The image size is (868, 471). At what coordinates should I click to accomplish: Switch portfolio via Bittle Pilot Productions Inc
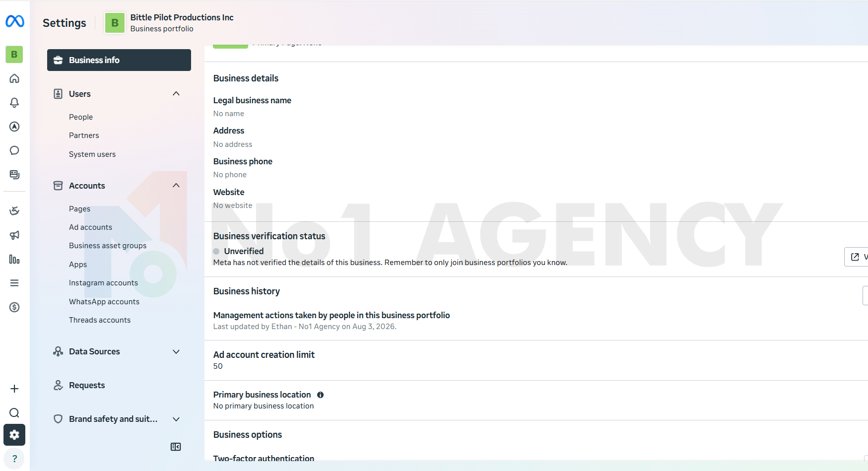[x=182, y=17]
